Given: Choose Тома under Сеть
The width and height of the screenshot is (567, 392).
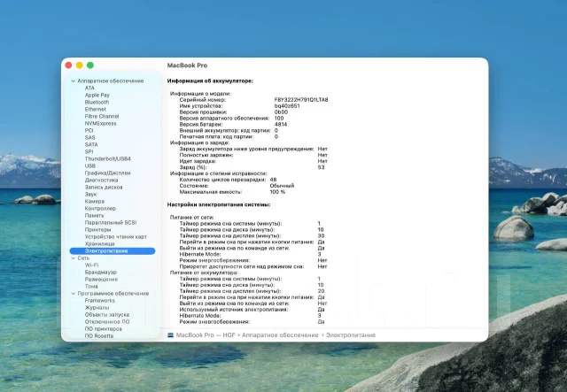Looking at the screenshot, I should [x=91, y=286].
